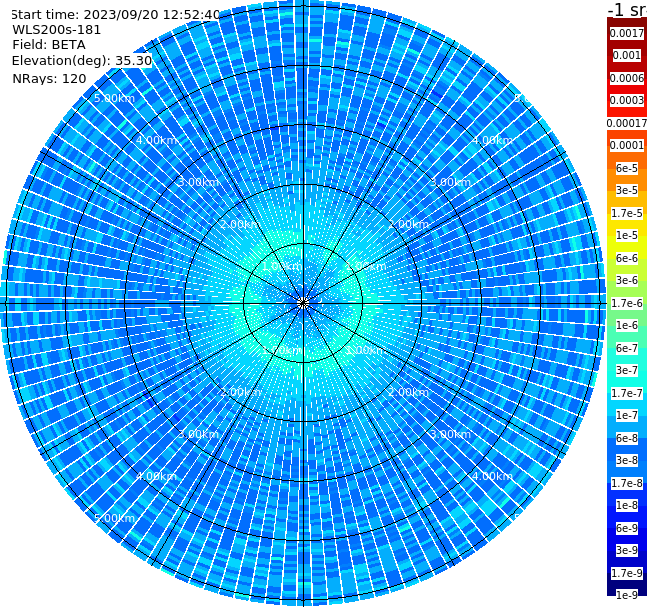
Task: Select the '3e-6' color scale label
Action: tap(627, 280)
